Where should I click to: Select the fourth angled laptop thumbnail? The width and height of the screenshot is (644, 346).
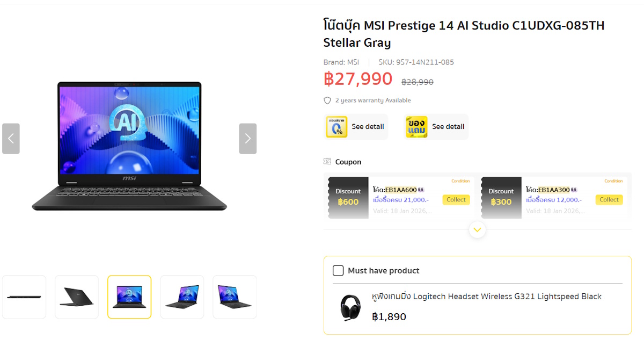[182, 297]
